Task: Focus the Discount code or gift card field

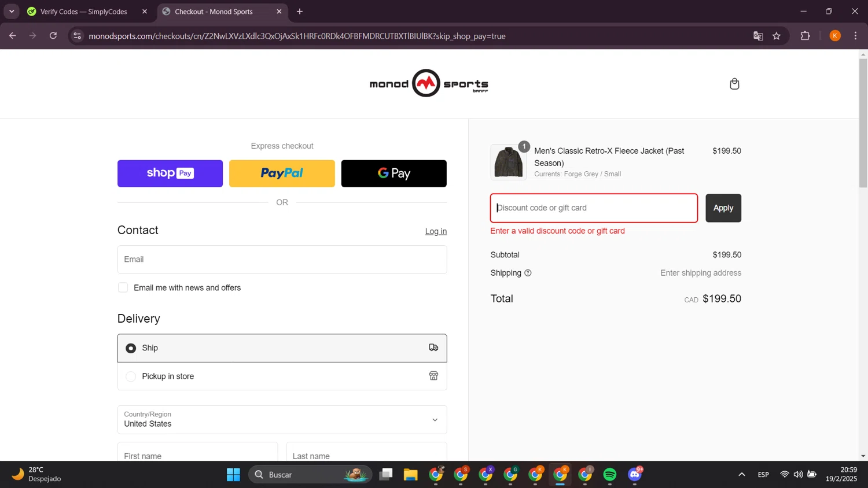Action: [x=594, y=208]
